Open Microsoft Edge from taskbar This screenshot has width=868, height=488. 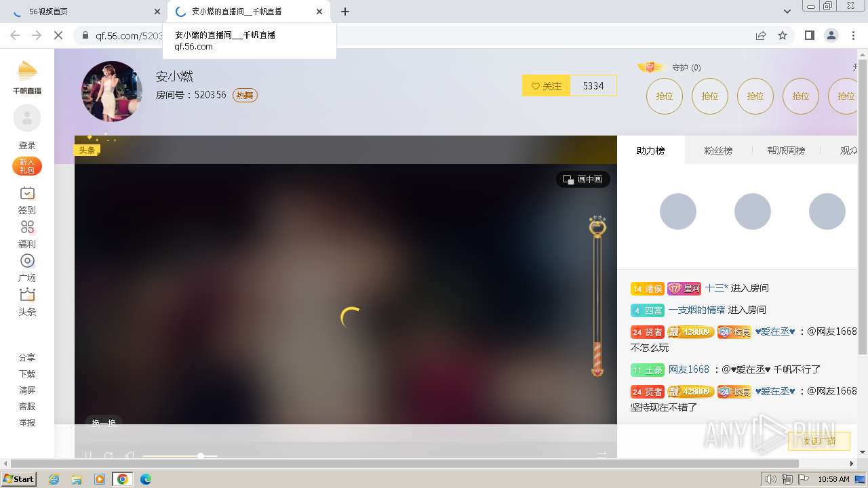146,479
